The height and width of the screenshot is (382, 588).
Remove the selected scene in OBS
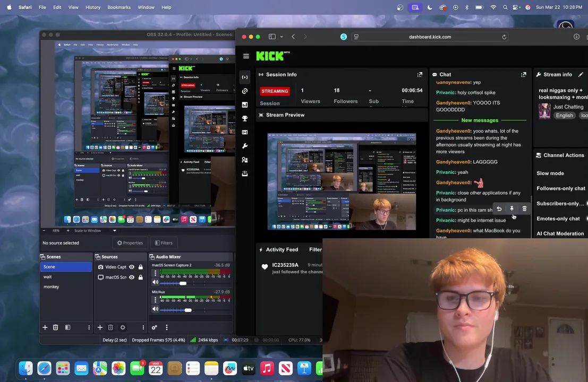pos(55,327)
